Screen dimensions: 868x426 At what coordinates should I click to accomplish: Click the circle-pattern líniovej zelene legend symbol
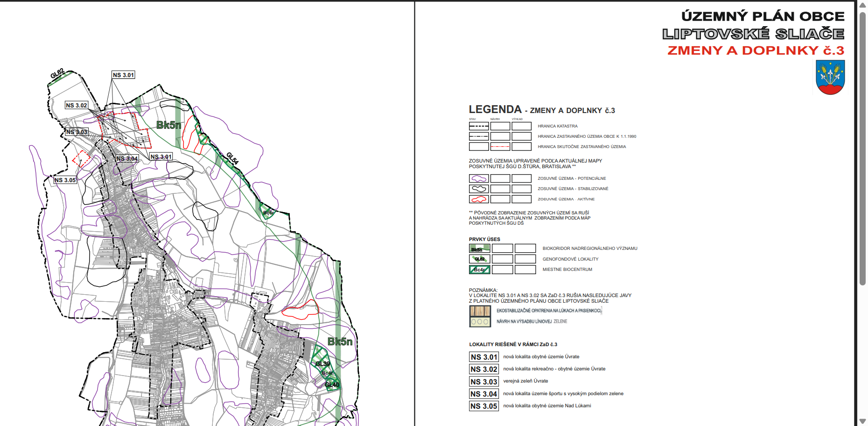point(480,322)
